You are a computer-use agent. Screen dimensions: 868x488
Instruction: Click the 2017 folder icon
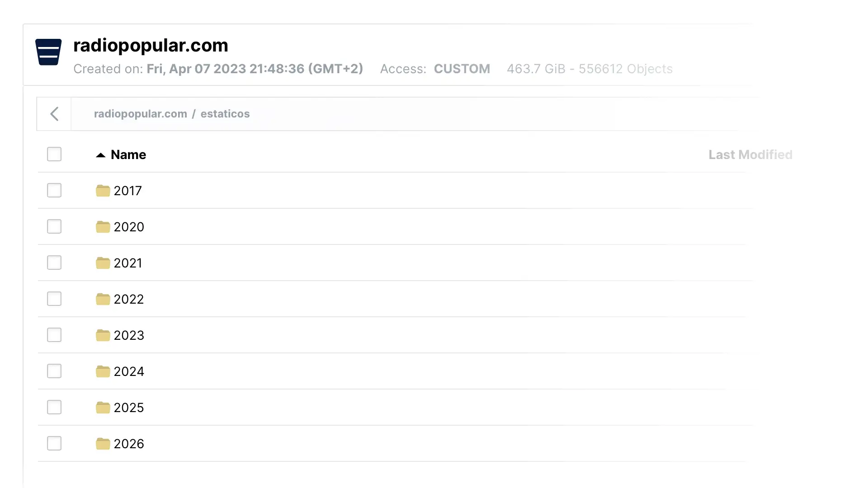[103, 191]
